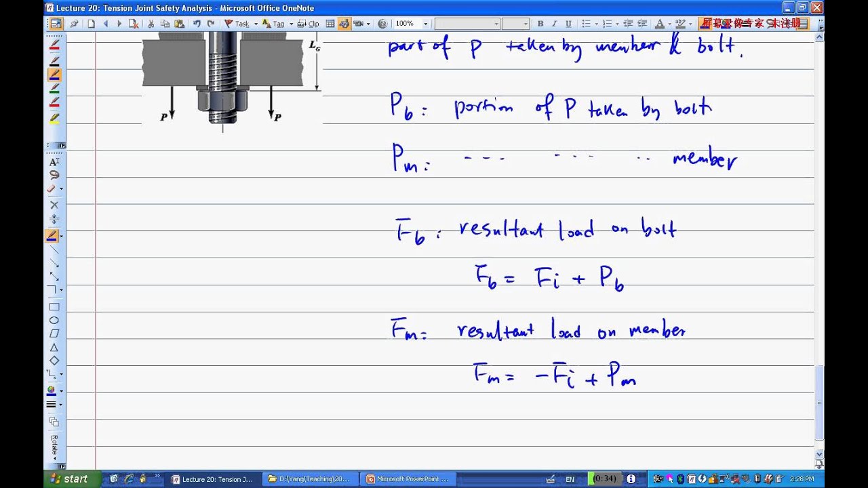Delete the current page
The image size is (868, 488).
[134, 24]
